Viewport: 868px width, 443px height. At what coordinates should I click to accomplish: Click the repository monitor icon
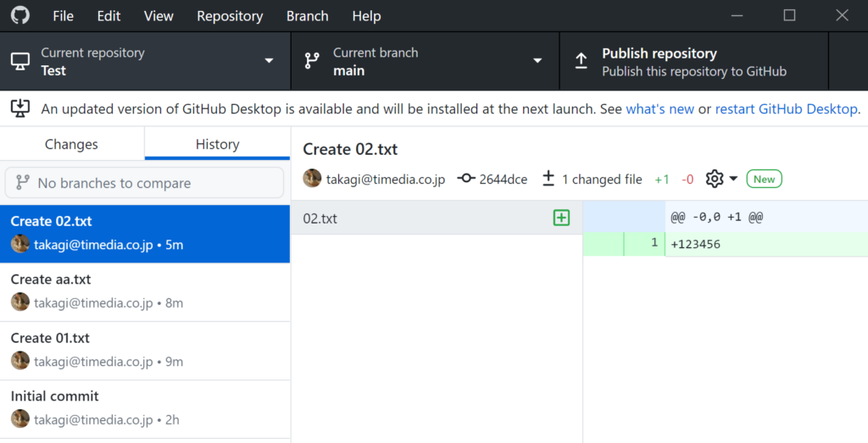pyautogui.click(x=20, y=61)
